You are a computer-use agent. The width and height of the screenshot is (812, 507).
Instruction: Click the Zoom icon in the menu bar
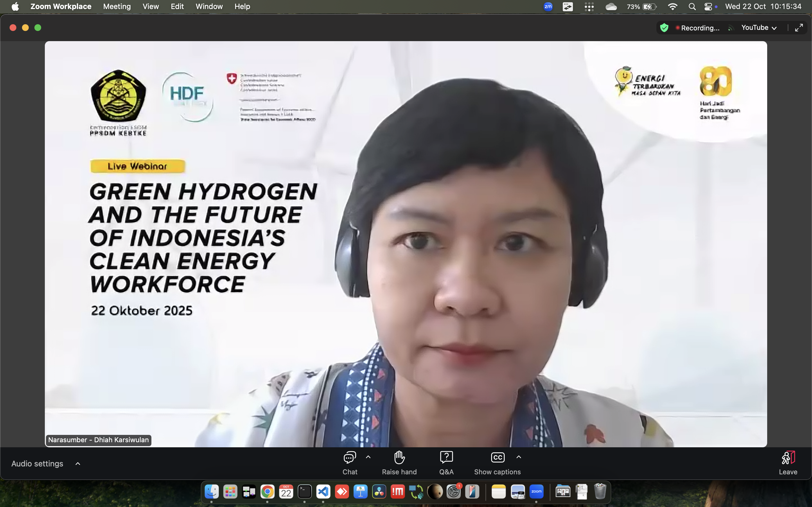coord(548,7)
